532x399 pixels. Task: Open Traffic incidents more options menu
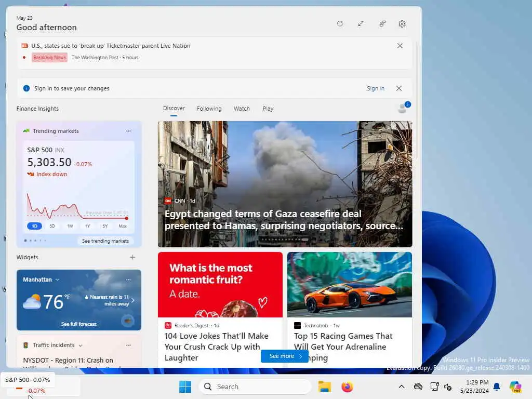click(x=128, y=345)
